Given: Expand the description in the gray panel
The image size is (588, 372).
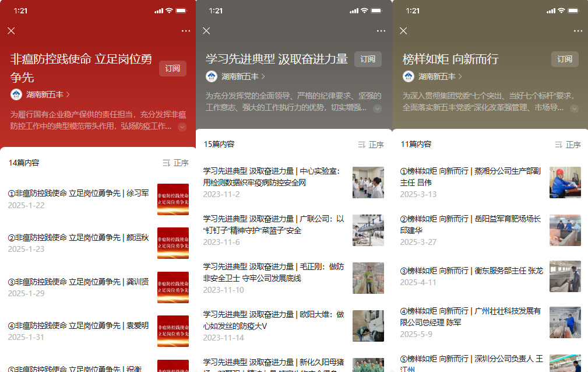Looking at the screenshot, I should [377, 108].
